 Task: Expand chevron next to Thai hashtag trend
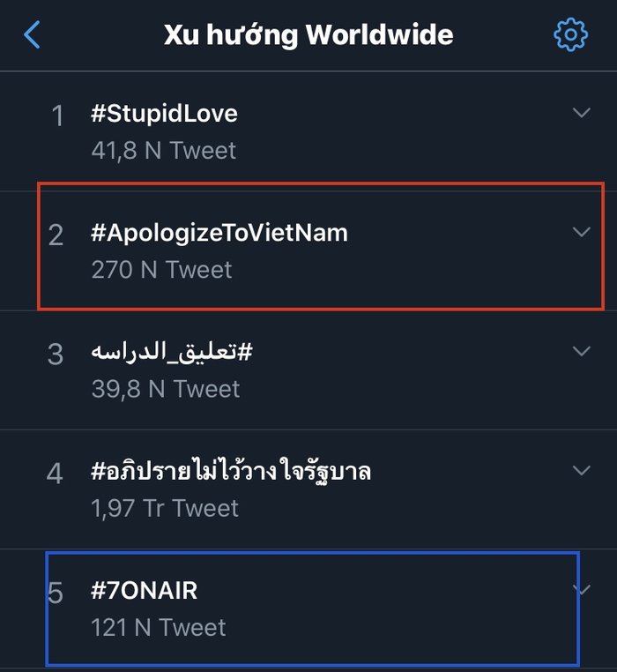[x=582, y=470]
